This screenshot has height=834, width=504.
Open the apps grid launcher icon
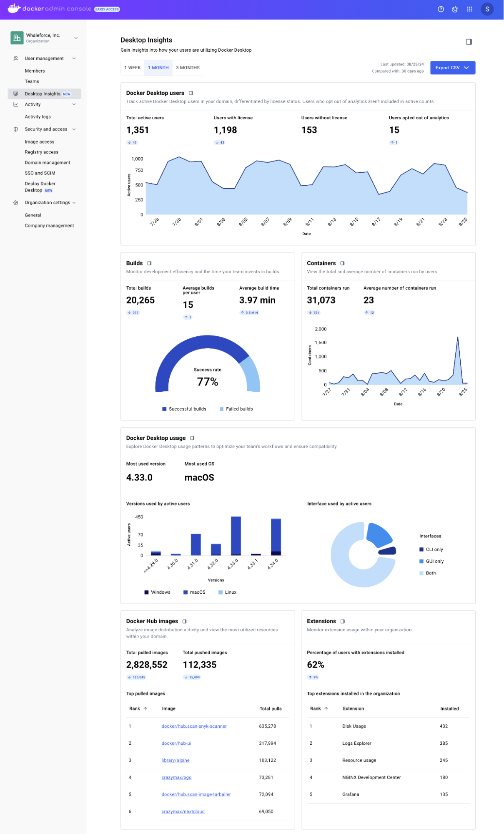pyautogui.click(x=469, y=9)
